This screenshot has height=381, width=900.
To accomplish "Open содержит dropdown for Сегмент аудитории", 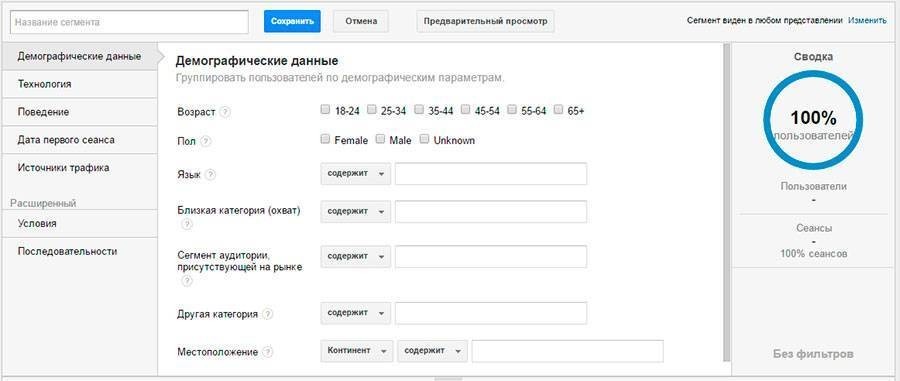I will [x=356, y=256].
